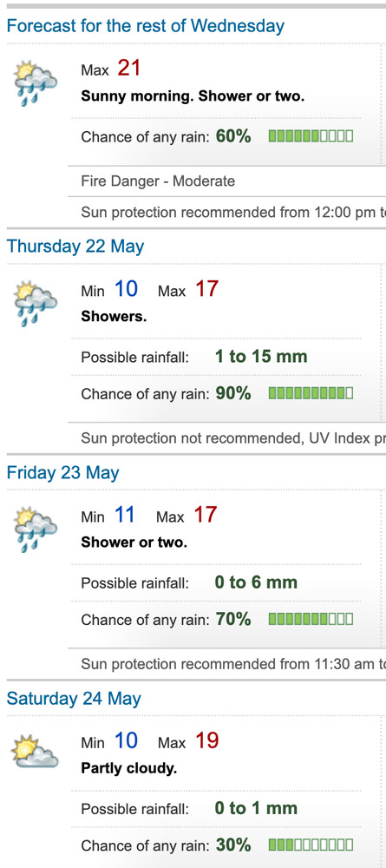Click Thursday's possible rainfall 1 to 15 mm
Screen dimensions: 386x868
pos(261,356)
